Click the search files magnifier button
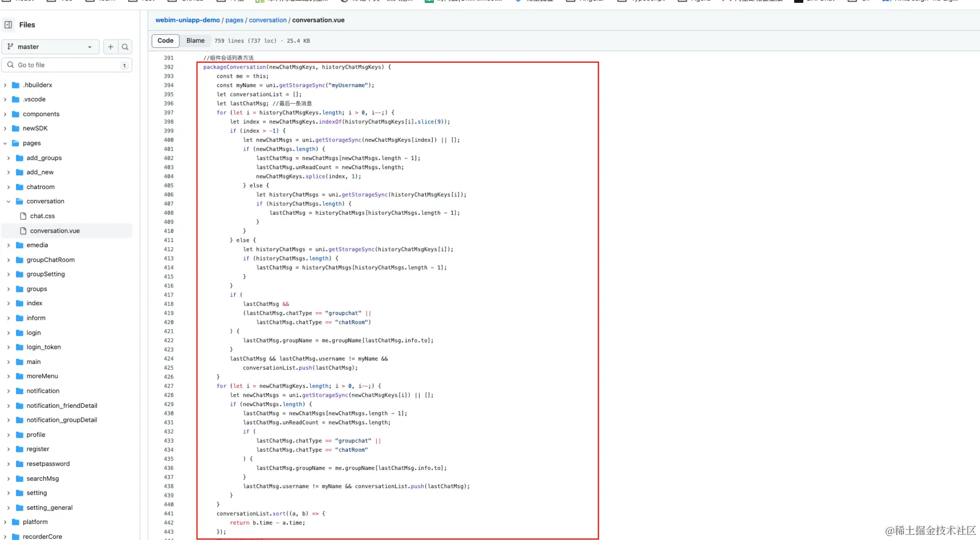Screen dimensions: 980x540 [x=125, y=47]
